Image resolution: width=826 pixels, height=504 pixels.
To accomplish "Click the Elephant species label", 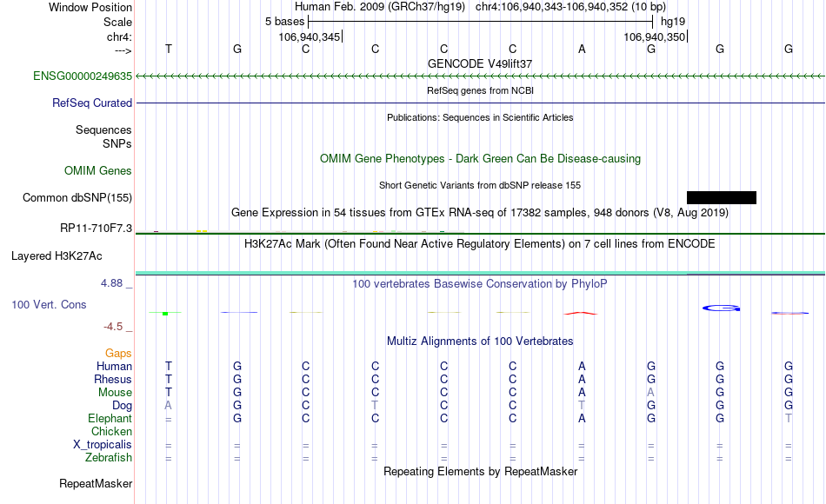I will (x=110, y=418).
